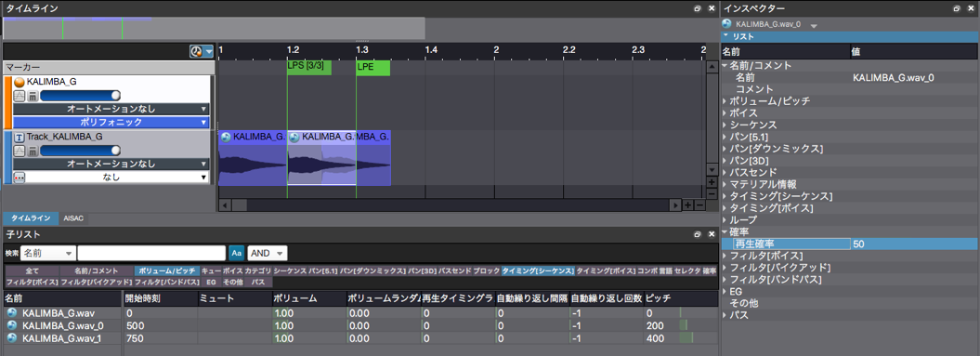980x356 pixels.
Task: Click the red dots icon beside なし
Action: pyautogui.click(x=19, y=177)
